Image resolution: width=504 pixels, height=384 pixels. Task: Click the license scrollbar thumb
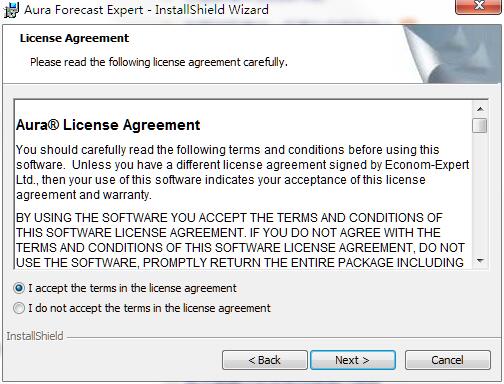(x=480, y=126)
